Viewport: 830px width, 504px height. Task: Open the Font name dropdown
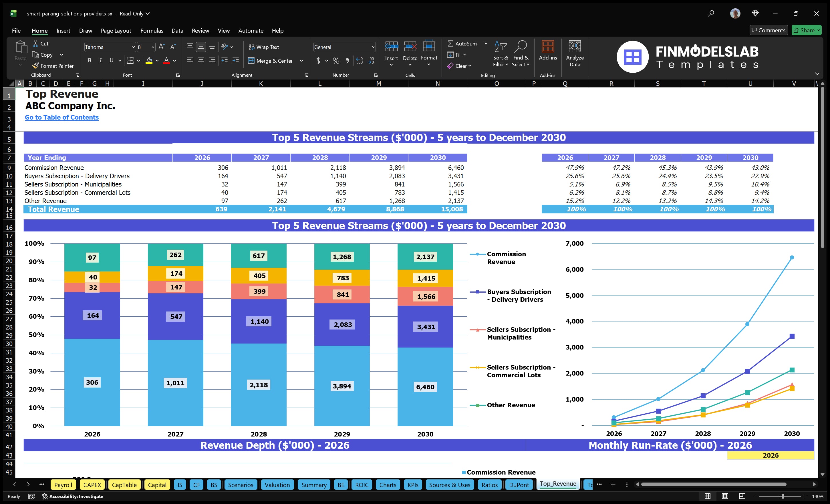coord(133,47)
